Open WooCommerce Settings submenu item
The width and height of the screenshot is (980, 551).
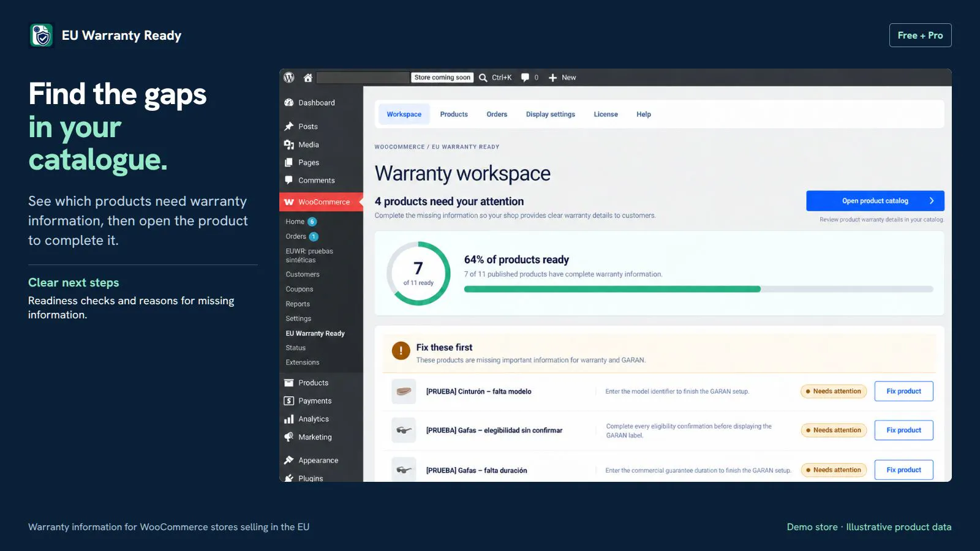(298, 318)
